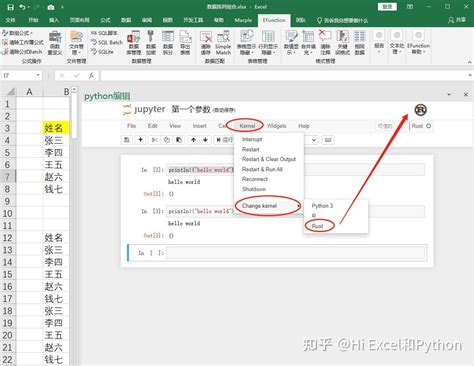Click the Simple Match ribbon icon
The height and width of the screenshot is (366, 474).
(x=223, y=43)
